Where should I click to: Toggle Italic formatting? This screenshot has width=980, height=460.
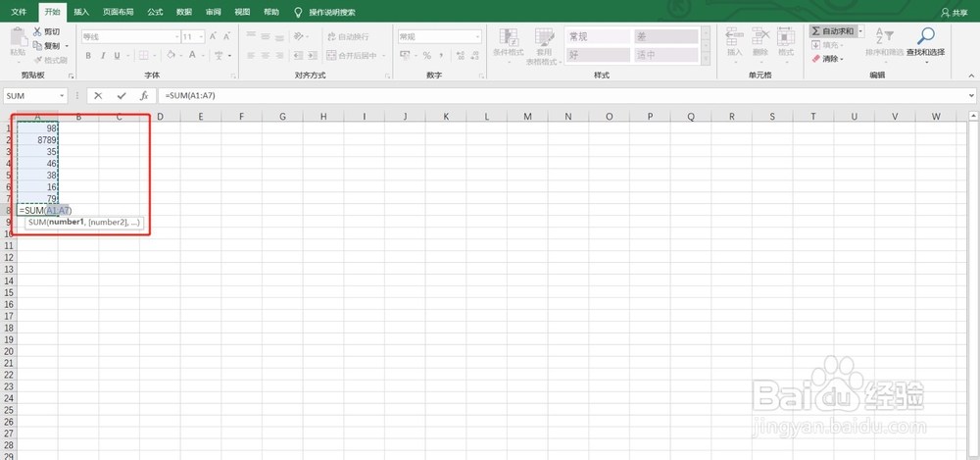pyautogui.click(x=103, y=56)
